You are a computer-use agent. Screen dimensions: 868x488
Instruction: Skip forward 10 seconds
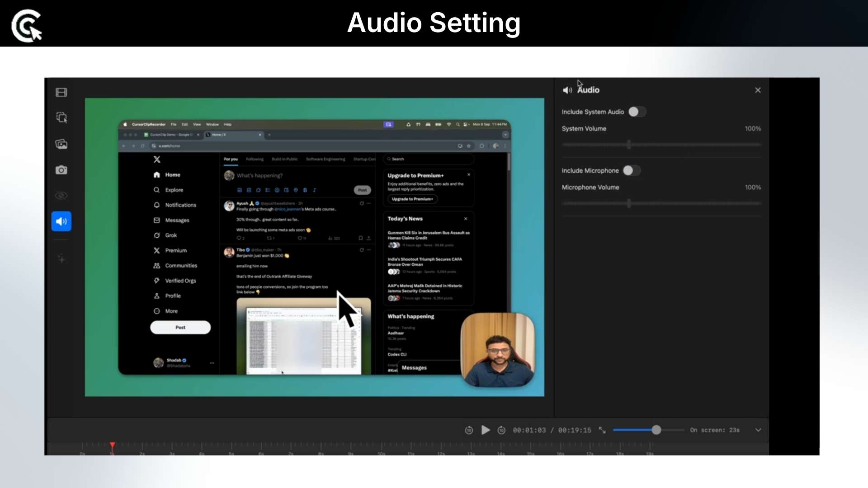tap(502, 430)
